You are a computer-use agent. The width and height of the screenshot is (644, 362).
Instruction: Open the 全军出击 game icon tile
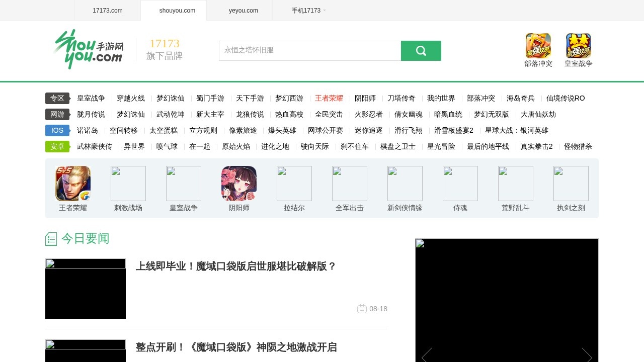[x=350, y=184]
